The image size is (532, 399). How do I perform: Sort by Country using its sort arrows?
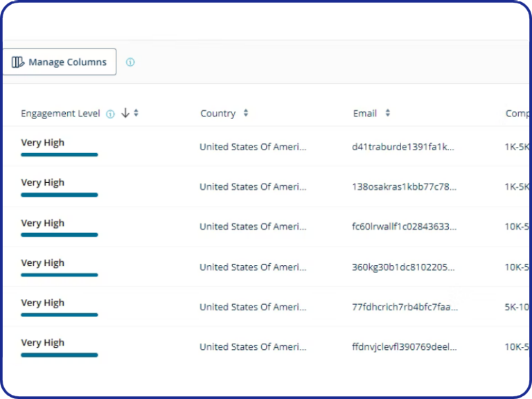(246, 113)
